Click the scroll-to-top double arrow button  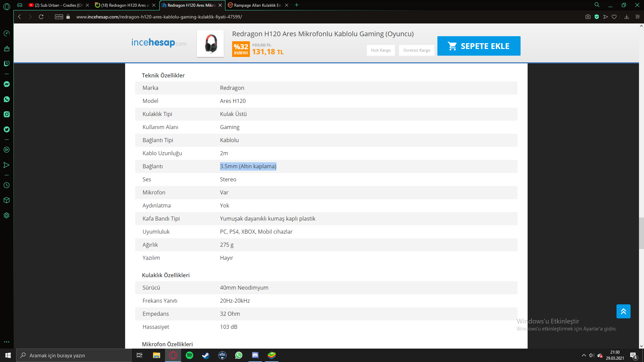pyautogui.click(x=623, y=311)
